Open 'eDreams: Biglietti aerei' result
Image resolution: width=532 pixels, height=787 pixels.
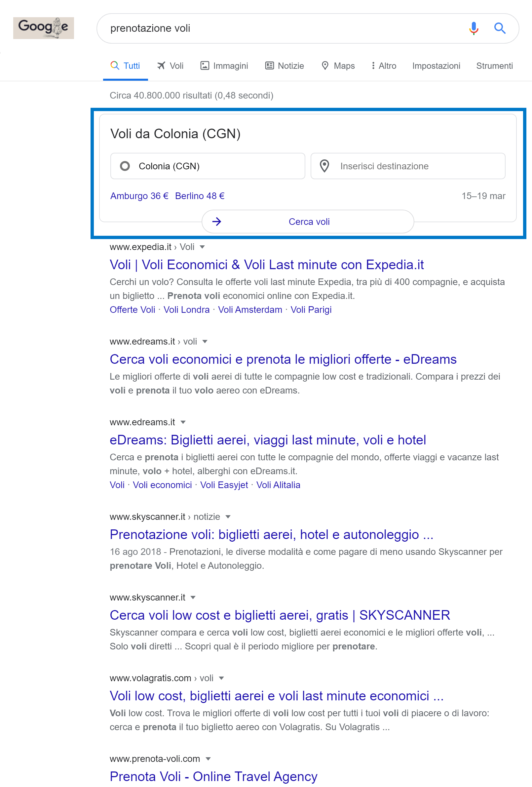coord(268,439)
